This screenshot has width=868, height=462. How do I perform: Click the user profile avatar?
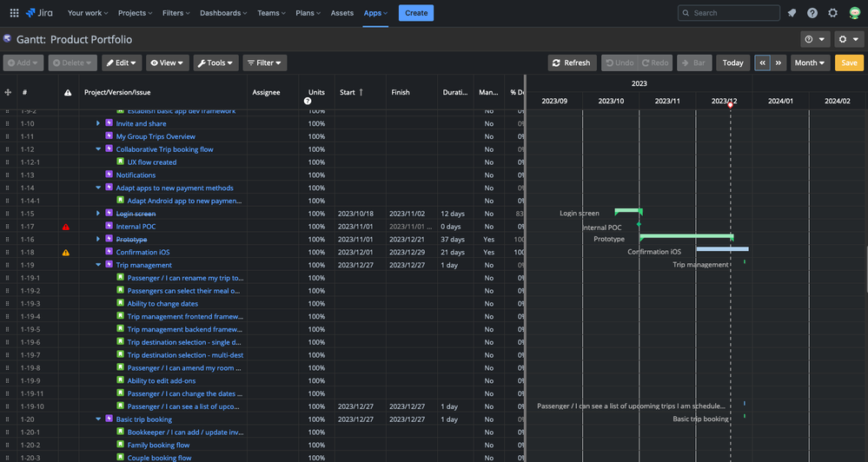[x=854, y=13]
